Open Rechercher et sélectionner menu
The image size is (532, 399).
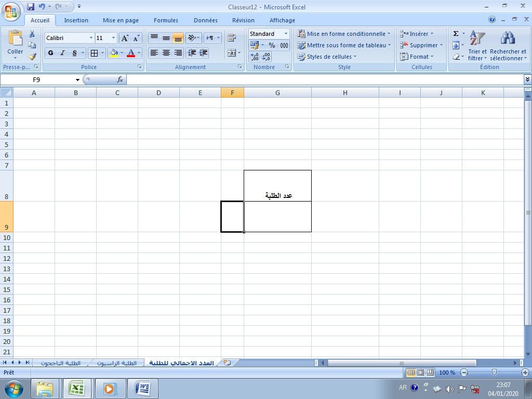(x=508, y=46)
